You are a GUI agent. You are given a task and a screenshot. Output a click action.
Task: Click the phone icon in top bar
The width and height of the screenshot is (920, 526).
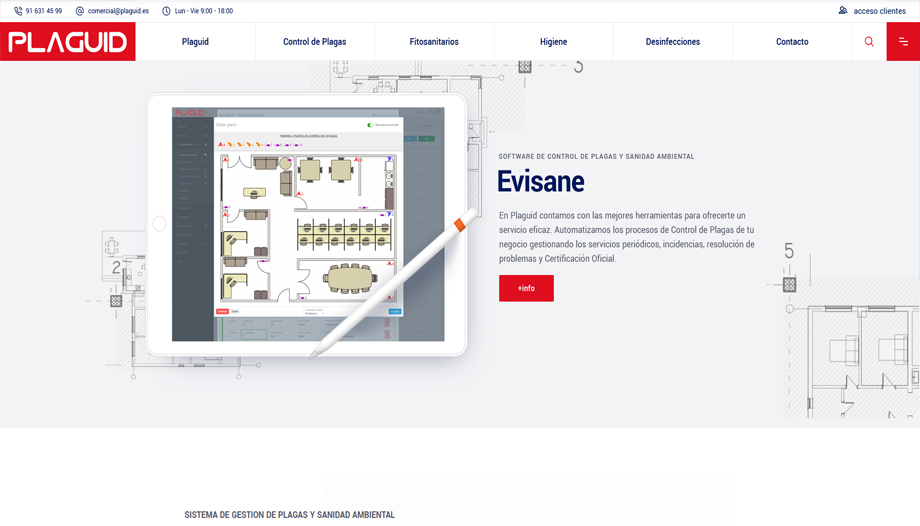[x=18, y=11]
